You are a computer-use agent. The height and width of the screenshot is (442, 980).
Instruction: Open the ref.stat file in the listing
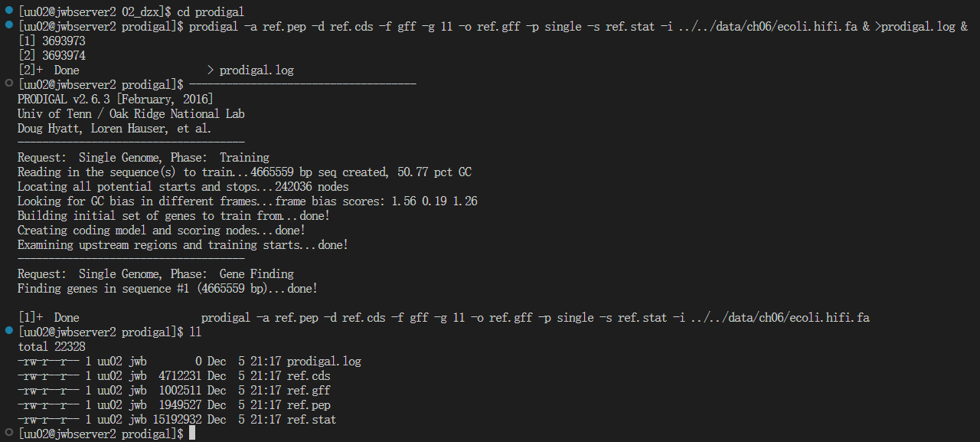click(x=312, y=420)
